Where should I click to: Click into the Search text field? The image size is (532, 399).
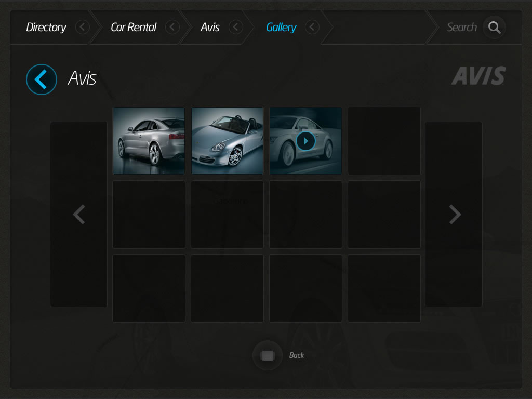(x=461, y=28)
